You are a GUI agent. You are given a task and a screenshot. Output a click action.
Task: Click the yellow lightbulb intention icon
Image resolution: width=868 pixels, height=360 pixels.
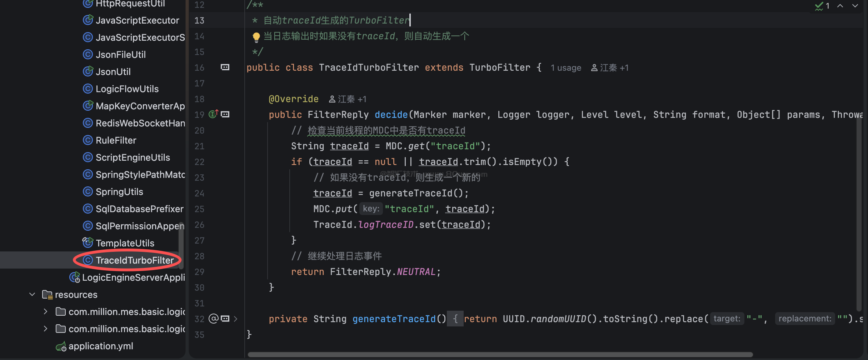pos(256,37)
